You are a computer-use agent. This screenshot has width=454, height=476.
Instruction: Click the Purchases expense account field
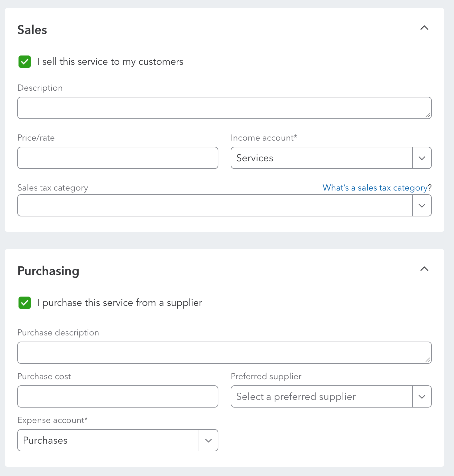[x=108, y=440]
